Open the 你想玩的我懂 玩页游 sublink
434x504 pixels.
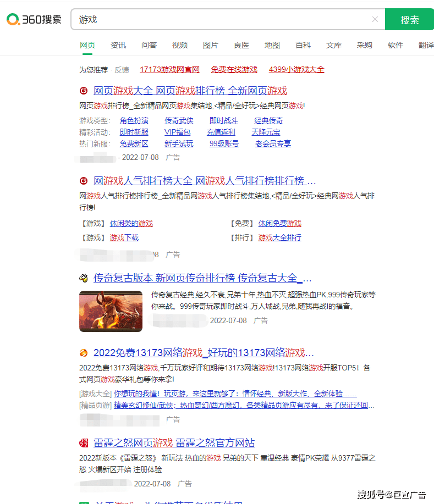pos(235,394)
